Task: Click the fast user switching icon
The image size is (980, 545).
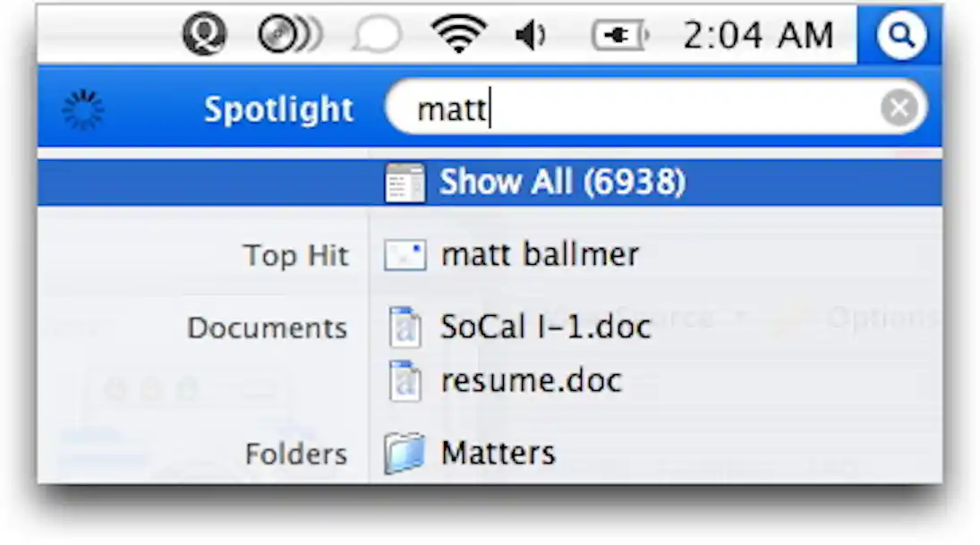Action: pos(204,35)
